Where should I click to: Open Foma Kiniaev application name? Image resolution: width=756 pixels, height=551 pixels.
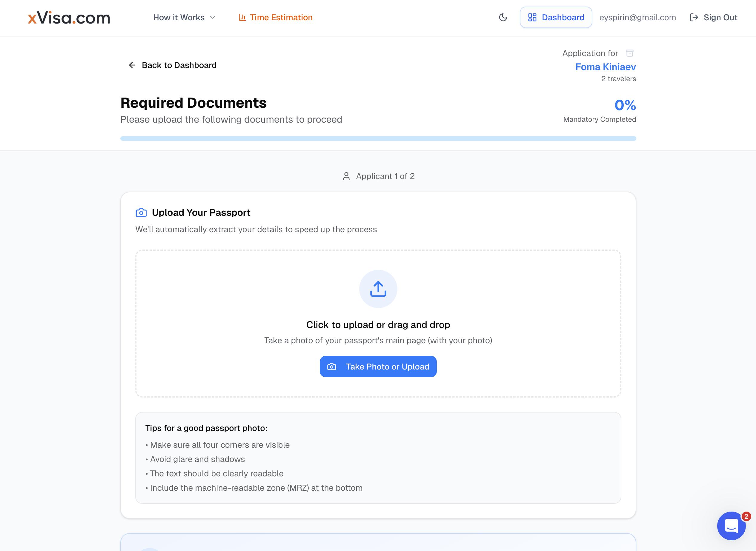pos(605,67)
